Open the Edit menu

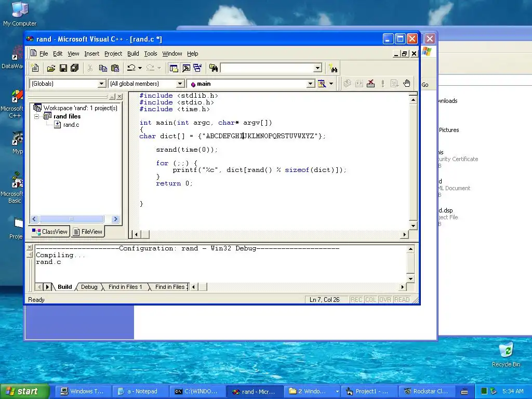click(58, 54)
